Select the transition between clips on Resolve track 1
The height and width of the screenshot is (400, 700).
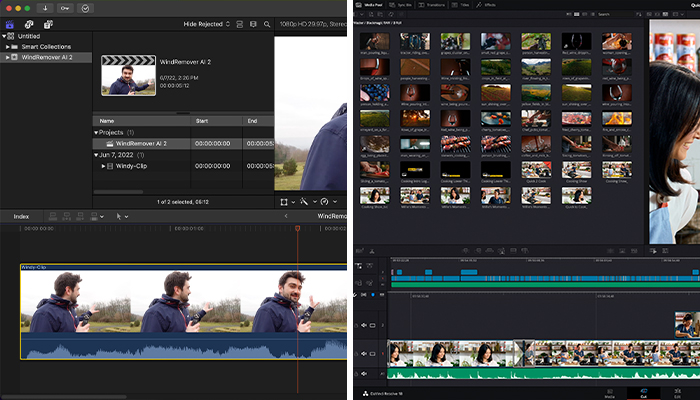(524, 354)
